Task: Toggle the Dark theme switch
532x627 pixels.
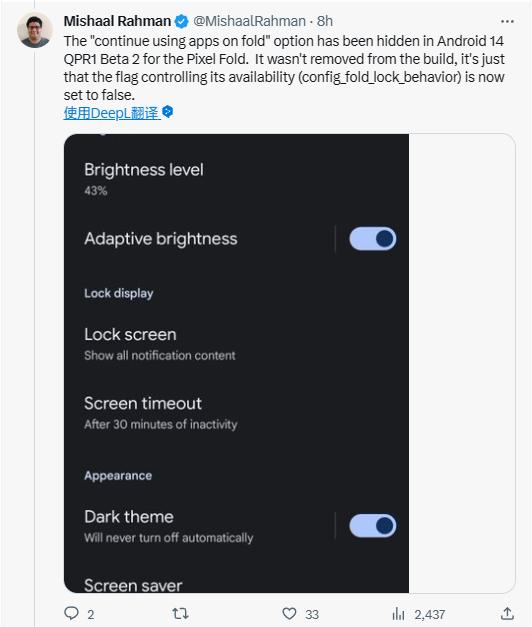Action: (372, 525)
